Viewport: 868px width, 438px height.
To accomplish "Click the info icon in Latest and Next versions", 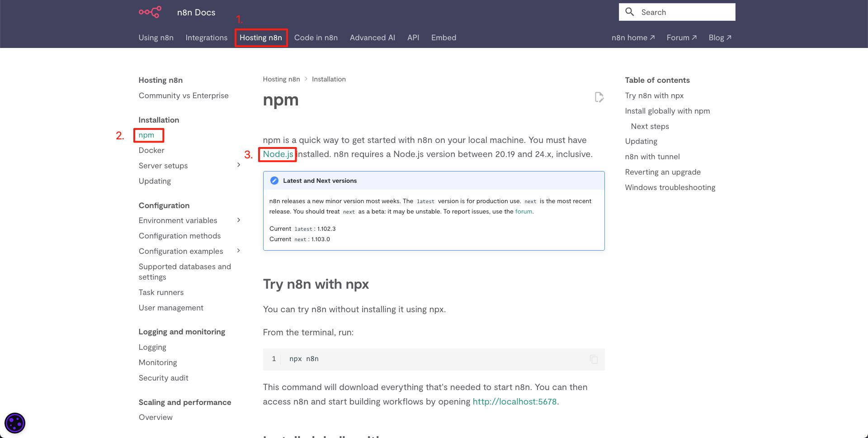I will pyautogui.click(x=274, y=181).
